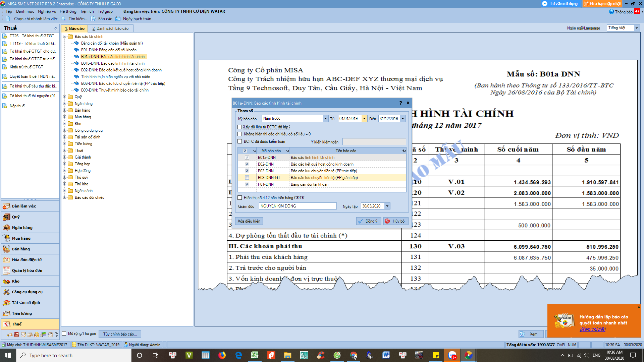Tick BCTC đã được kiểm toán checkbox
Screen dimensions: 644x362
(x=239, y=141)
